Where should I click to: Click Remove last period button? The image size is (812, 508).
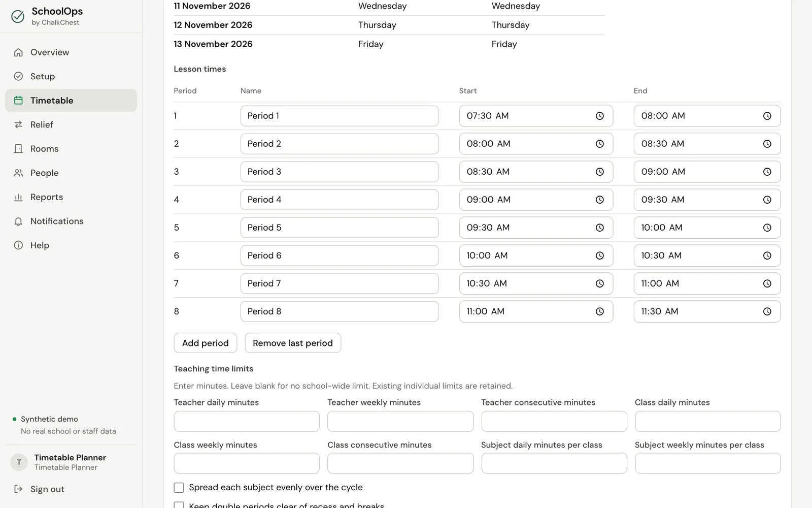coord(293,343)
